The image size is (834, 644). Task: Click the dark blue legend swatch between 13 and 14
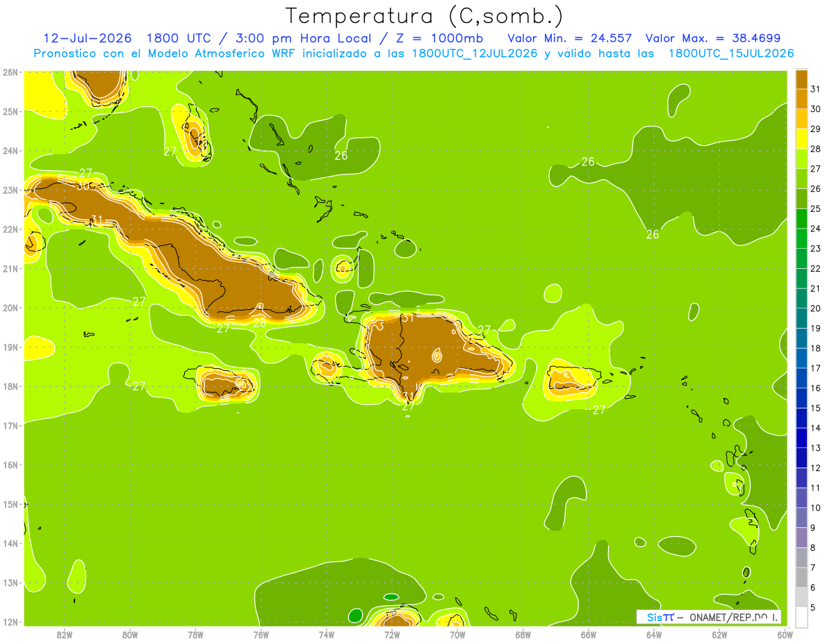point(801,438)
